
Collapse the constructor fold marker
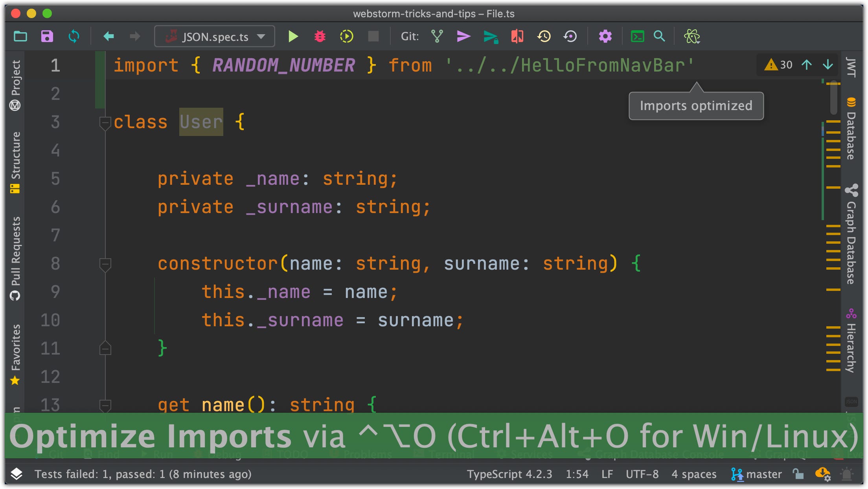click(x=105, y=264)
